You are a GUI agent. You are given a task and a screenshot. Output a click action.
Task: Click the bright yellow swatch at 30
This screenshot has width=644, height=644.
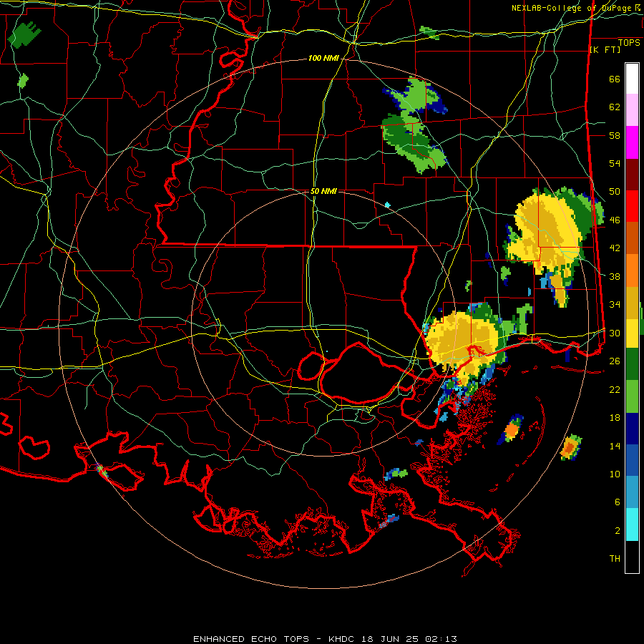632,333
